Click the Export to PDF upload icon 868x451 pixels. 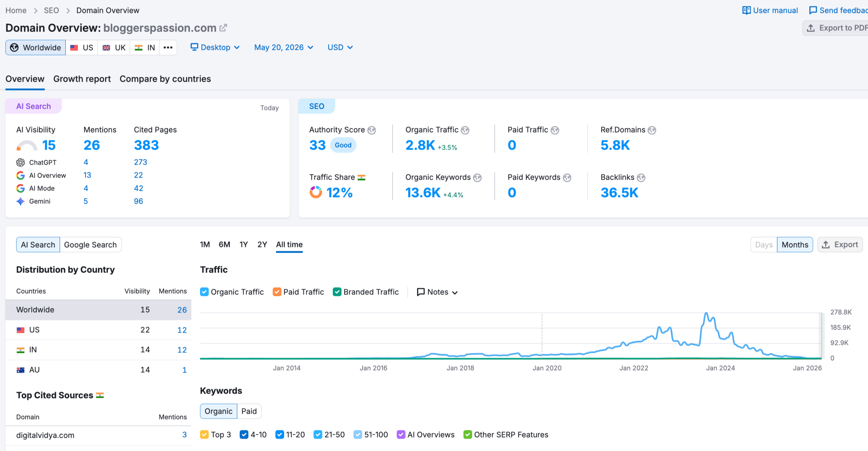click(811, 28)
